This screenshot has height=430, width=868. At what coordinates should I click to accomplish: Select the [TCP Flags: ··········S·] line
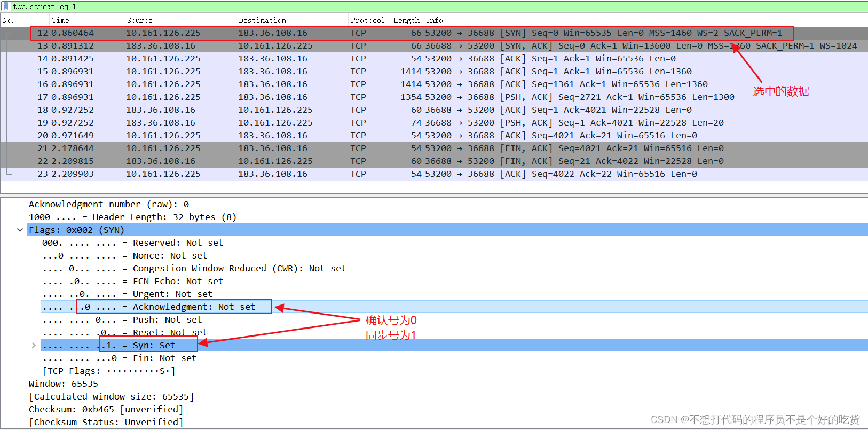(x=108, y=371)
